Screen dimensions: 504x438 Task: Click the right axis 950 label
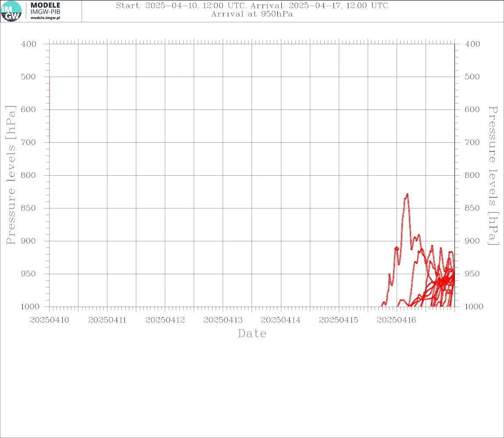[472, 274]
